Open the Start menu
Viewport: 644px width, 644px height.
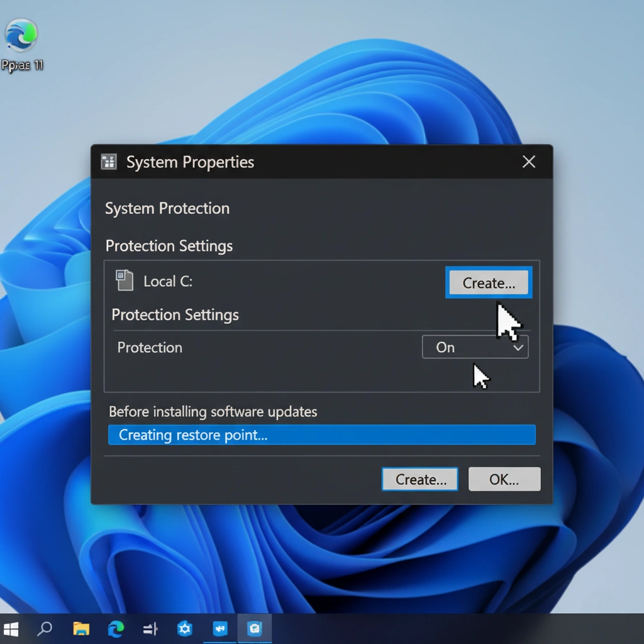tap(11, 629)
